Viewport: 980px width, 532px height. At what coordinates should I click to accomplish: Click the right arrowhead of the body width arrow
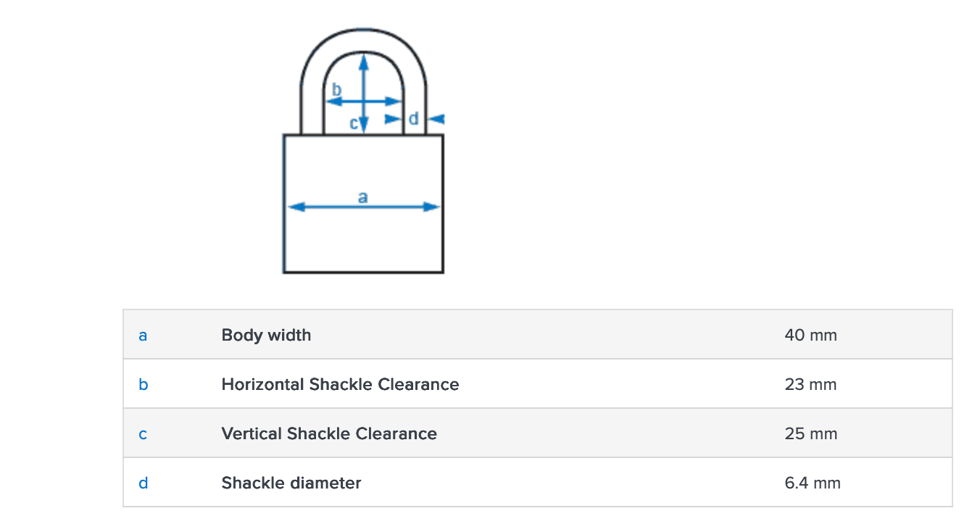pyautogui.click(x=432, y=207)
